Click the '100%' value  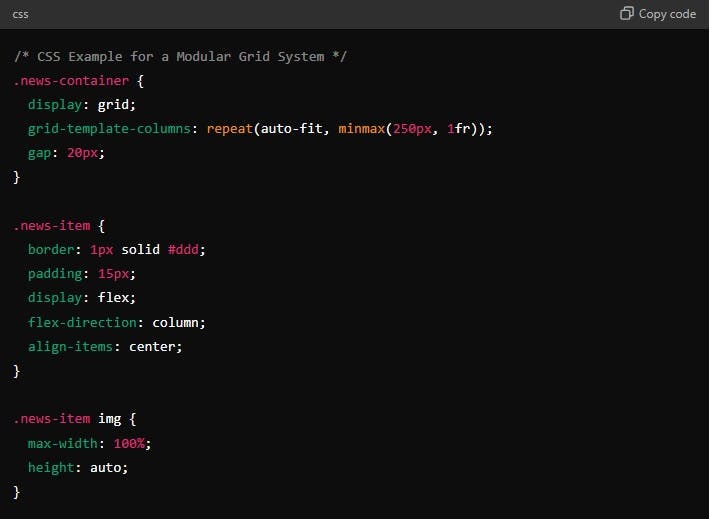pyautogui.click(x=129, y=443)
